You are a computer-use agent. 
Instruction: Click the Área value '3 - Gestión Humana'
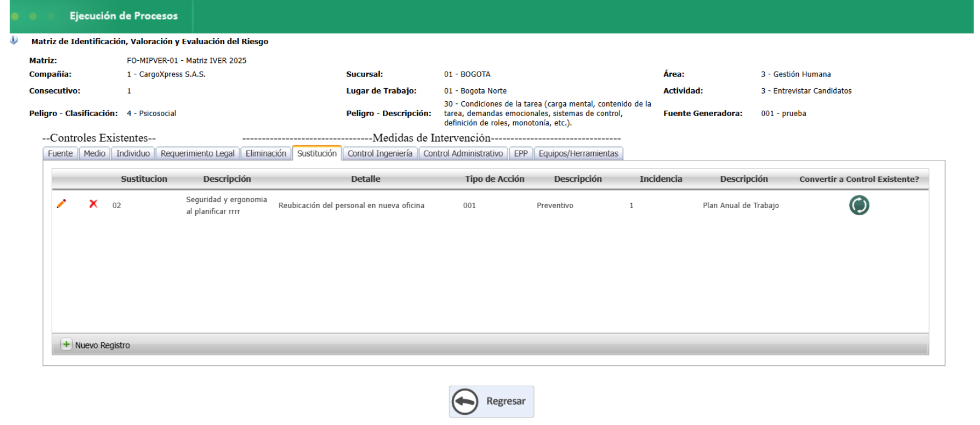click(796, 74)
